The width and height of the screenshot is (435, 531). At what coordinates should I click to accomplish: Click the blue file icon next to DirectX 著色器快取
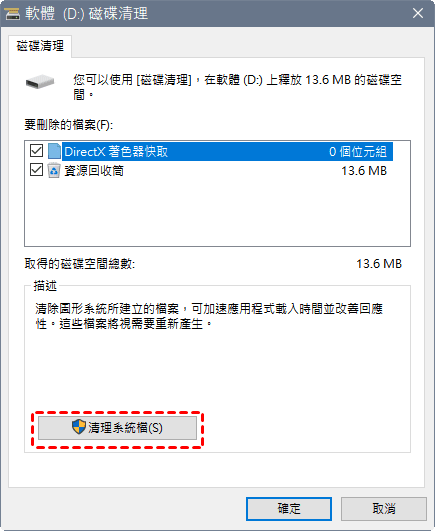[54, 151]
